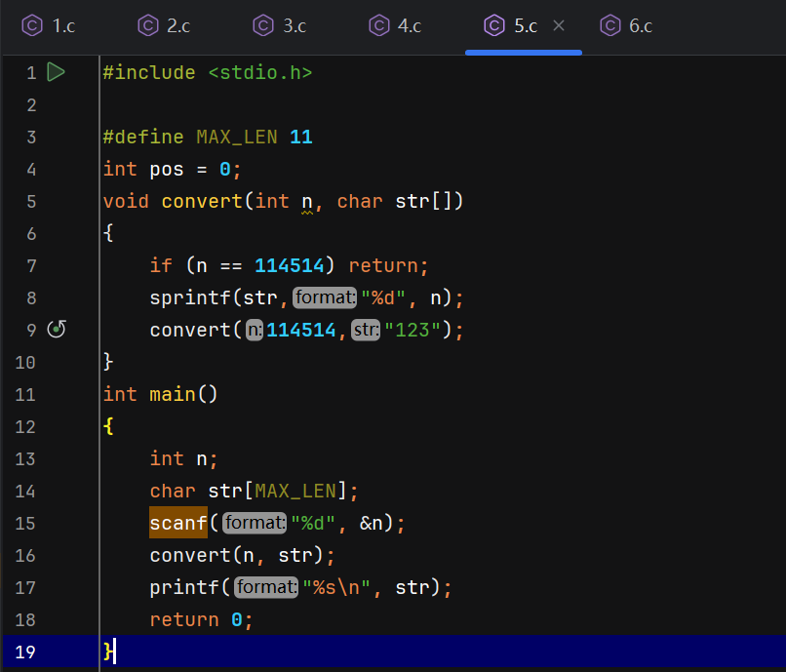
Task: Click the str: parameter hint label
Action: (366, 331)
